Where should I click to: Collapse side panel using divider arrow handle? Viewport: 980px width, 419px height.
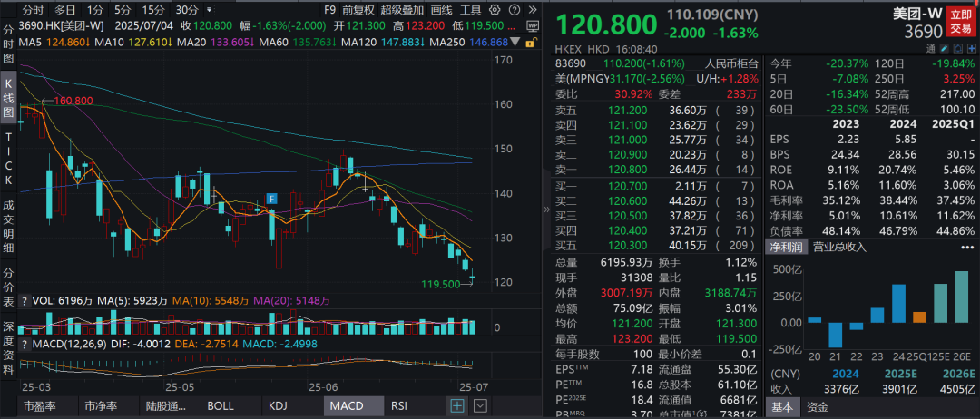[546, 209]
